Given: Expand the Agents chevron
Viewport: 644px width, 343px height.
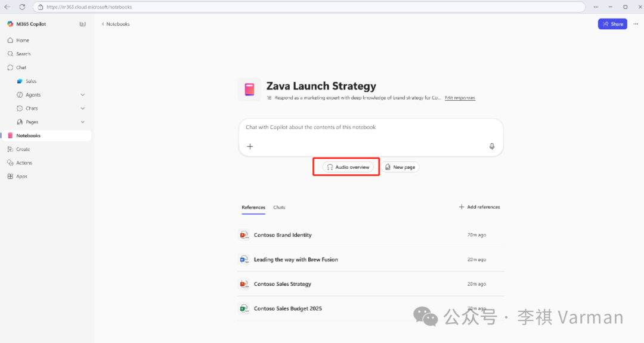Looking at the screenshot, I should [x=82, y=95].
